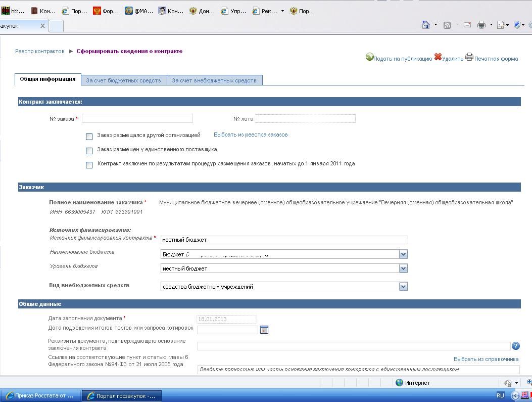Viewport: 532px width, 402px height.
Task: Click 'Выбрать из реестра заказов' link
Action: pos(251,135)
